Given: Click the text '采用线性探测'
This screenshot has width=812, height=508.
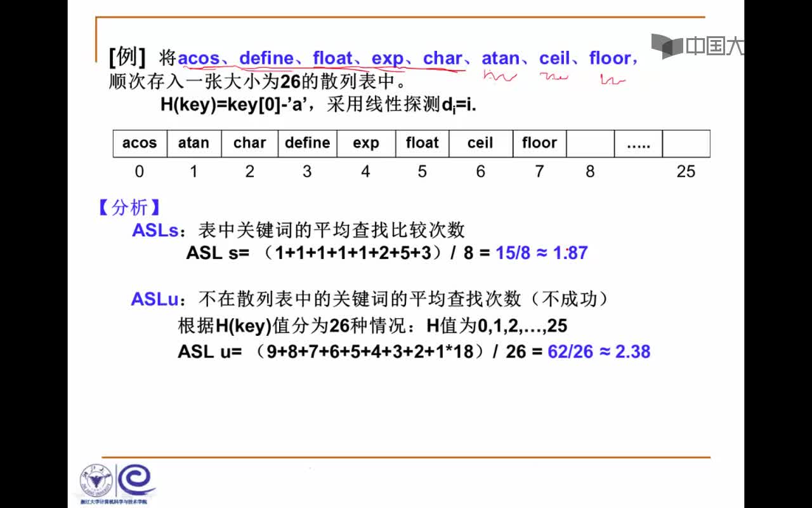Looking at the screenshot, I should point(383,104).
